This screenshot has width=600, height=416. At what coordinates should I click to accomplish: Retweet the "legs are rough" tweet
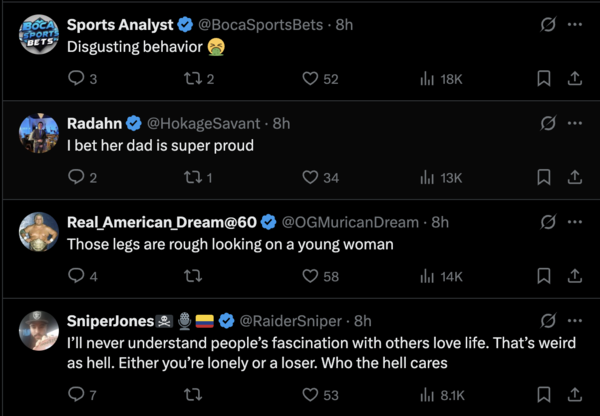point(194,276)
